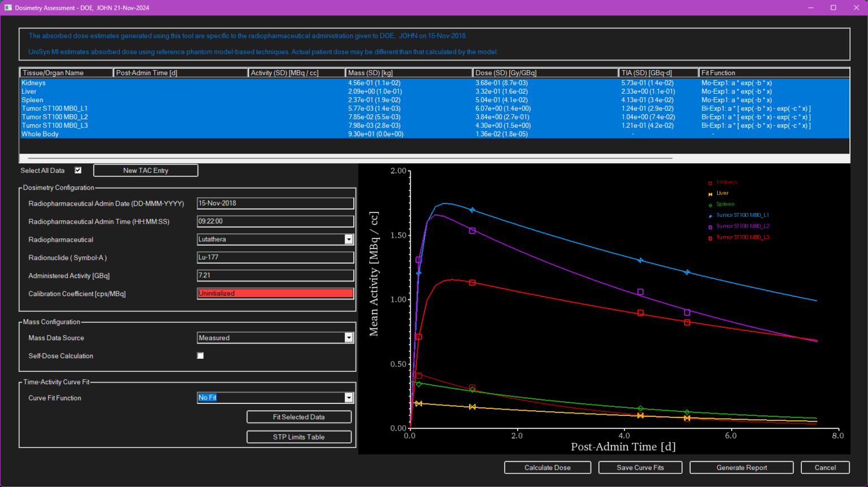The width and height of the screenshot is (868, 487).
Task: Click the Generate Report button
Action: (741, 467)
